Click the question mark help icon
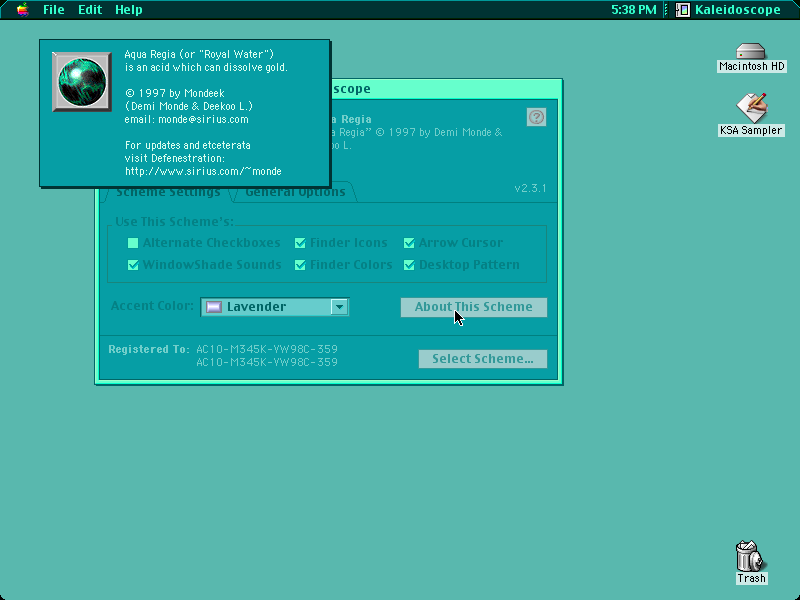Screen dimensions: 800x600 pyautogui.click(x=536, y=117)
